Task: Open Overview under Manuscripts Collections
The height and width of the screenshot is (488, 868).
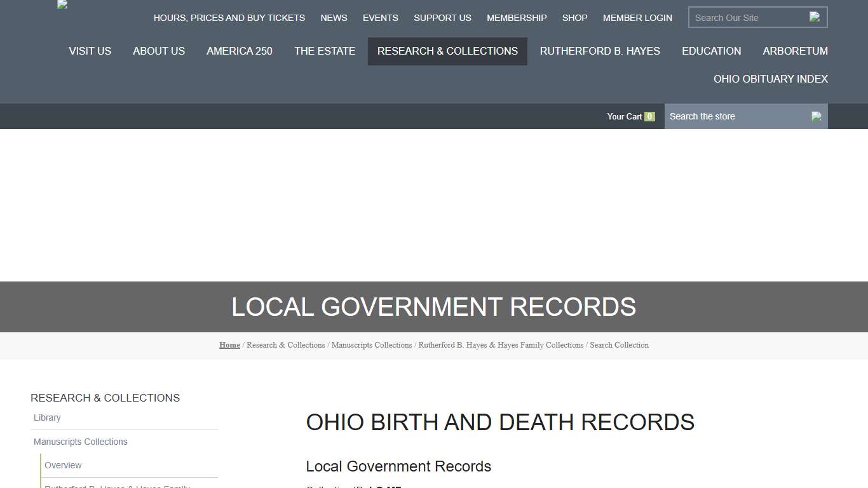Action: coord(63,465)
